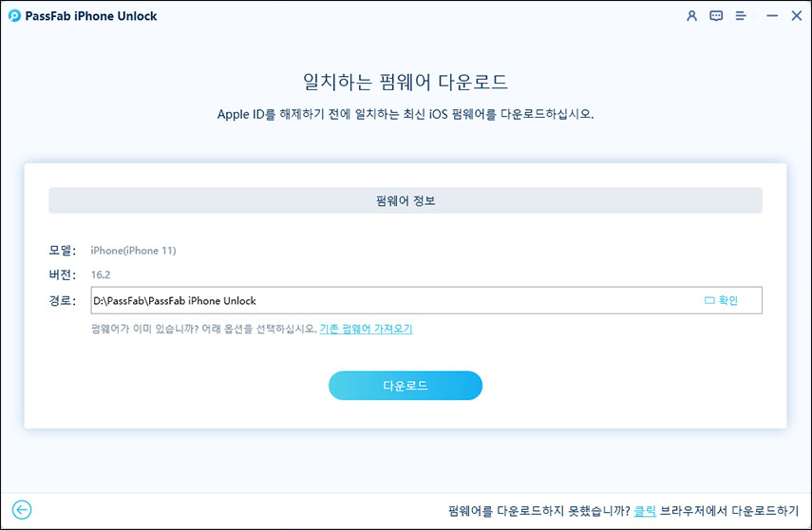The height and width of the screenshot is (530, 812).
Task: Click the 모델: label
Action: pos(62,251)
